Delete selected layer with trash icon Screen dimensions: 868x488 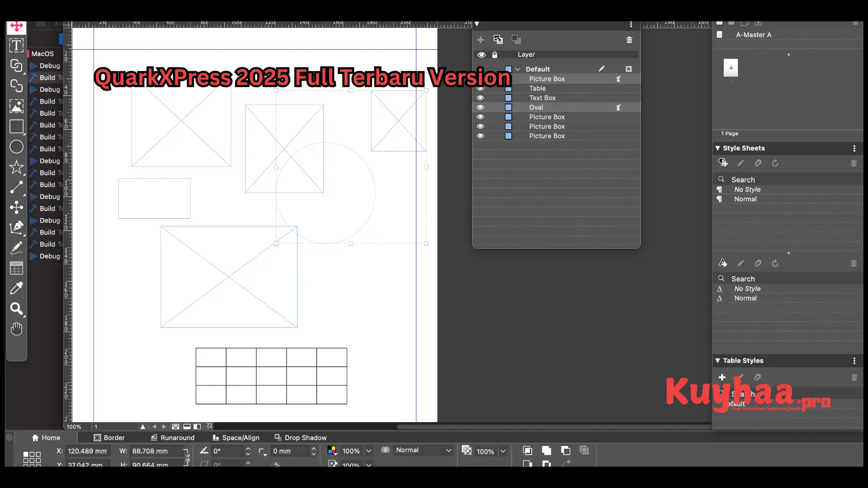[629, 40]
